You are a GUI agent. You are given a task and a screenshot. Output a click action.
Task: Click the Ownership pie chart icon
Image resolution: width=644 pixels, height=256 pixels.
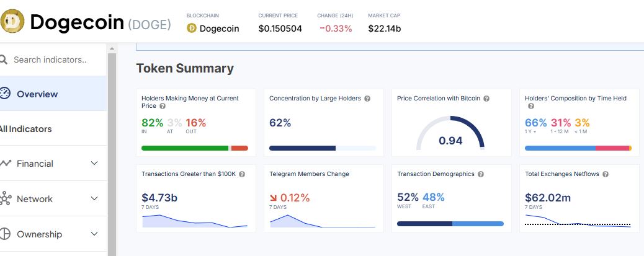[x=4, y=234]
